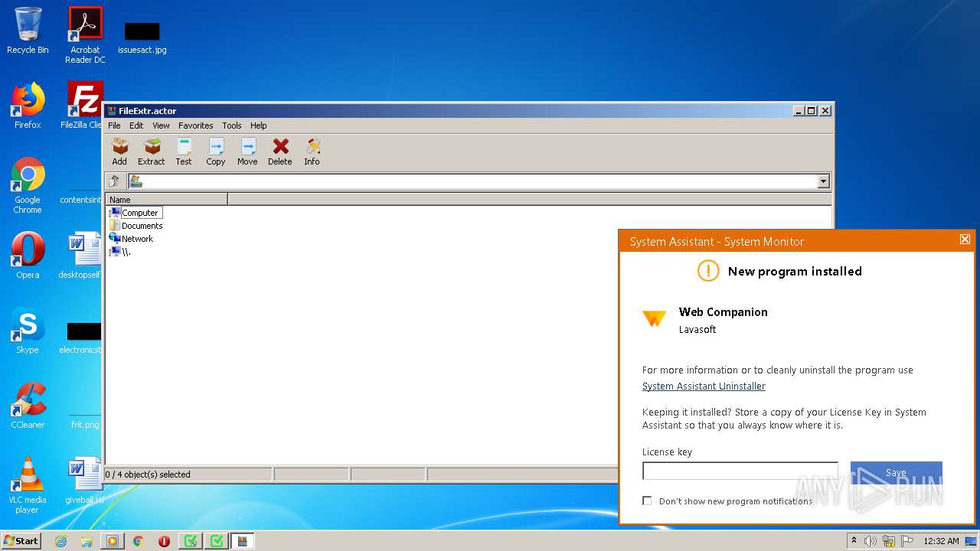The width and height of the screenshot is (980, 551).
Task: Click the clock showing 12:32 AM
Action: (x=941, y=541)
